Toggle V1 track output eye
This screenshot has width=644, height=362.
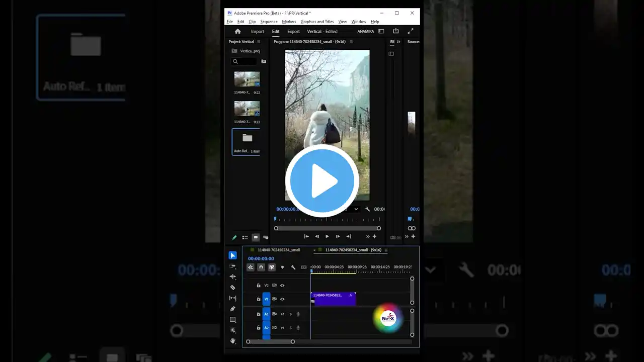coord(282,299)
